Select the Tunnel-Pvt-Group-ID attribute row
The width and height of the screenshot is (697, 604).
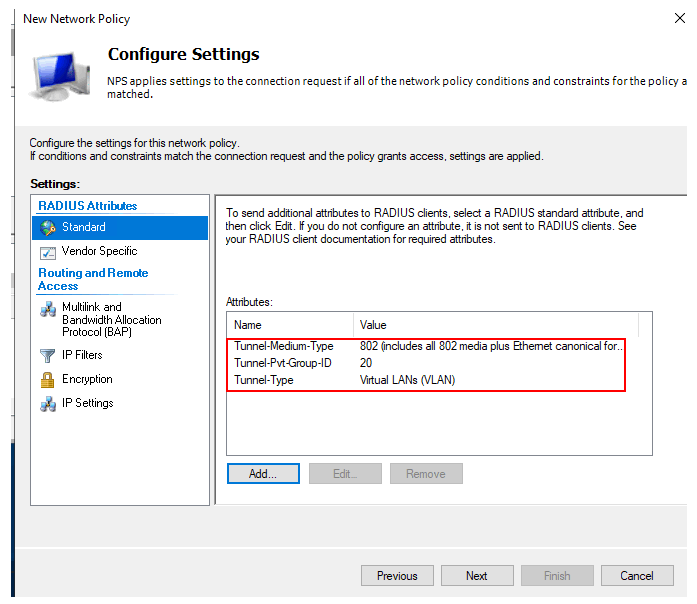click(281, 363)
